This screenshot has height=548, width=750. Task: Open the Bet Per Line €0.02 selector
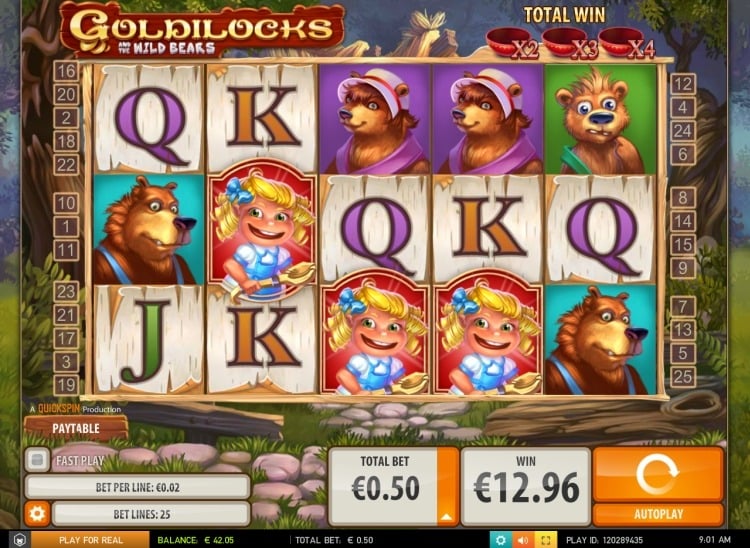click(137, 487)
